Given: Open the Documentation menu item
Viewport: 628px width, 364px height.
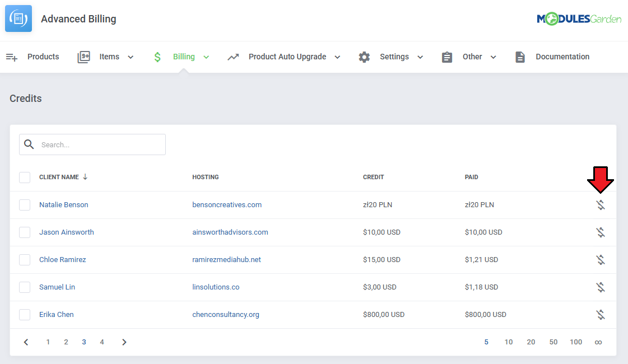Looking at the screenshot, I should 562,57.
